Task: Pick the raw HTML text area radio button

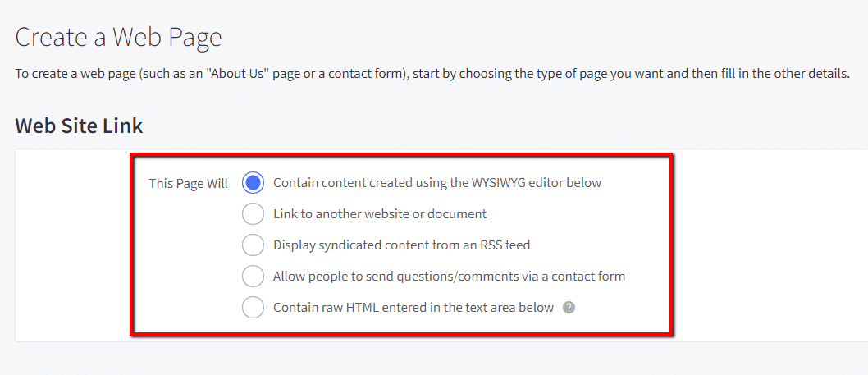Action: tap(254, 308)
